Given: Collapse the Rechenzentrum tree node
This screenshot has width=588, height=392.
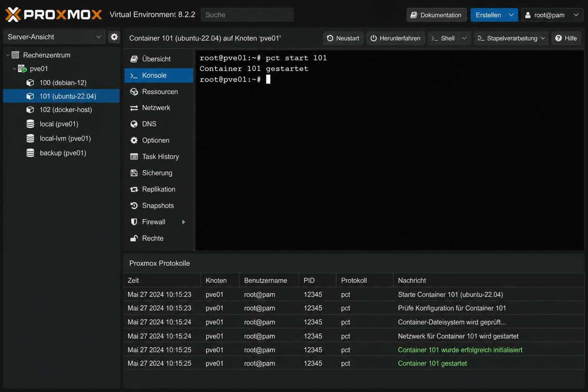Looking at the screenshot, I should click(8, 55).
